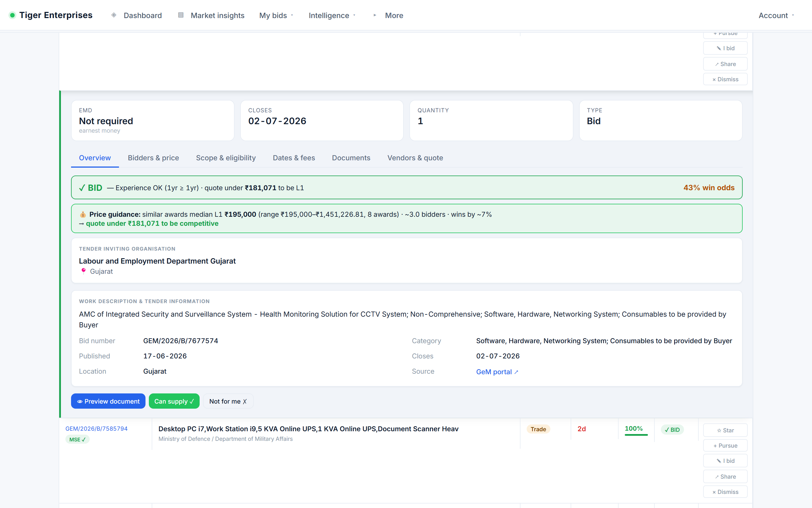Click the EMD Not required card
812x508 pixels.
point(153,121)
